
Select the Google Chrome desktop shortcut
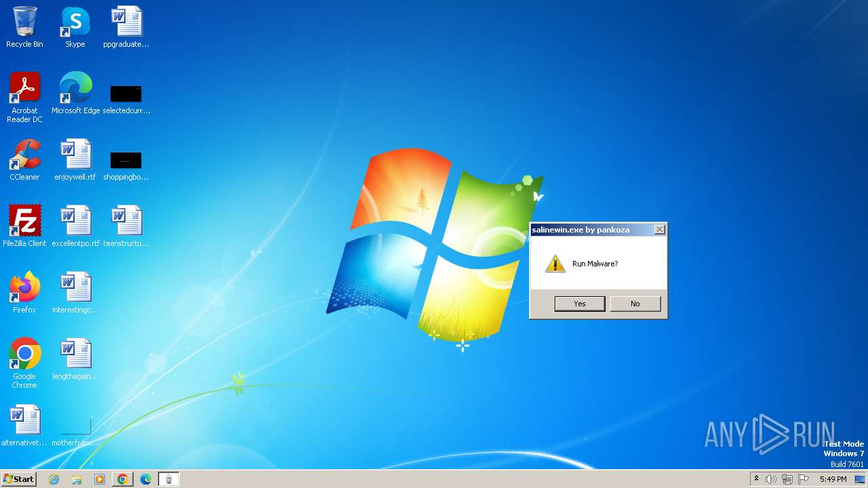tap(24, 363)
